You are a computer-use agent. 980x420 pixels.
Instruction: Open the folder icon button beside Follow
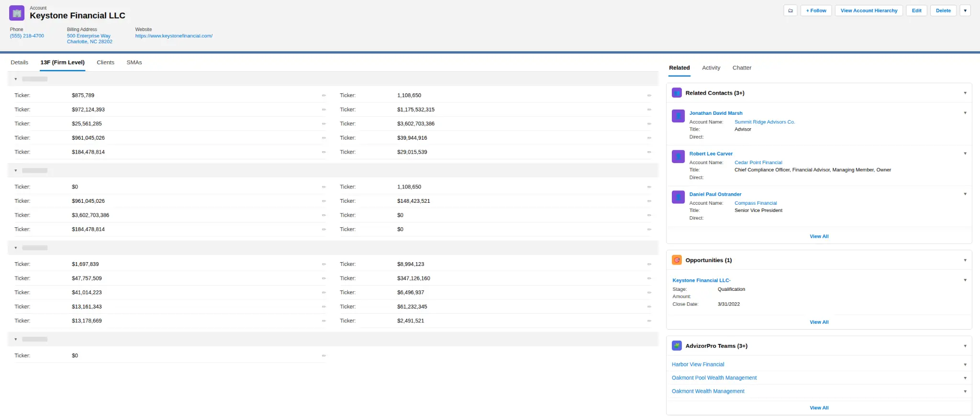(790, 11)
